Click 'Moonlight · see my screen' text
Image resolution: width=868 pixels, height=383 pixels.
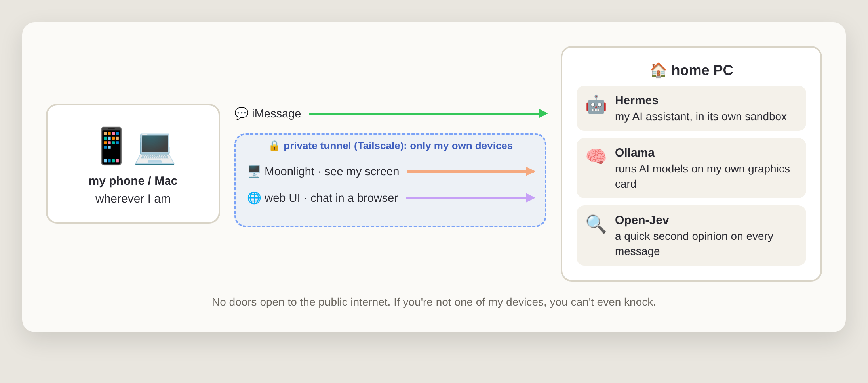pos(332,171)
